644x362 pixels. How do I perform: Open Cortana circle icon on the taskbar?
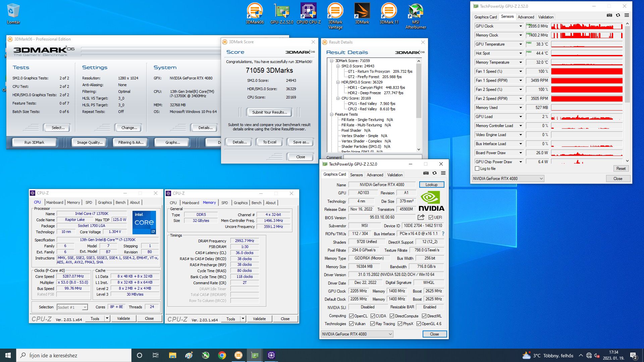point(140,355)
